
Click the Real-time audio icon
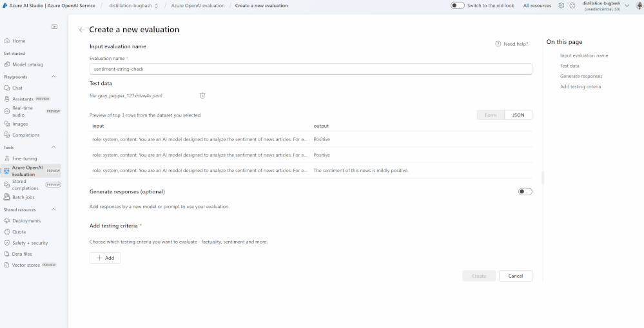point(6,111)
